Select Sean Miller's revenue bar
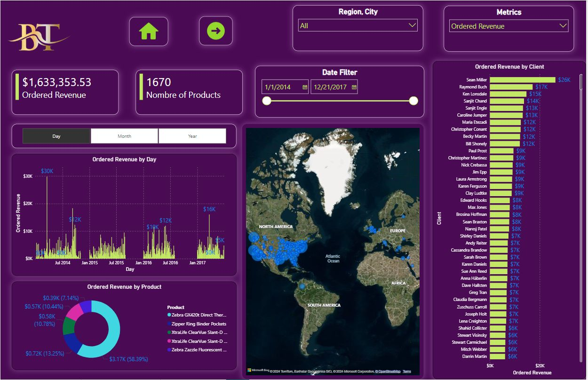The image size is (588, 380). 522,79
